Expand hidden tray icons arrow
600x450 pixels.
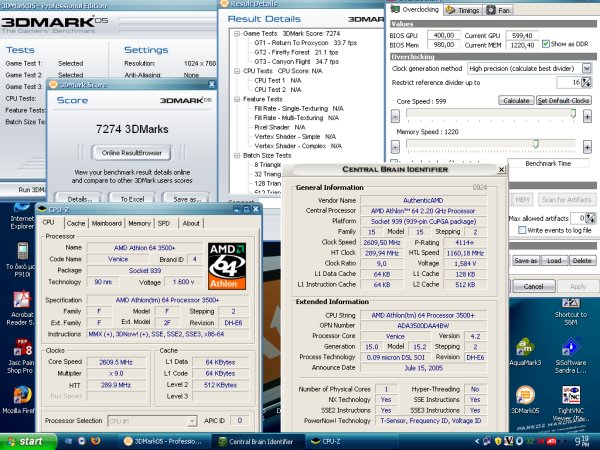tap(477, 441)
